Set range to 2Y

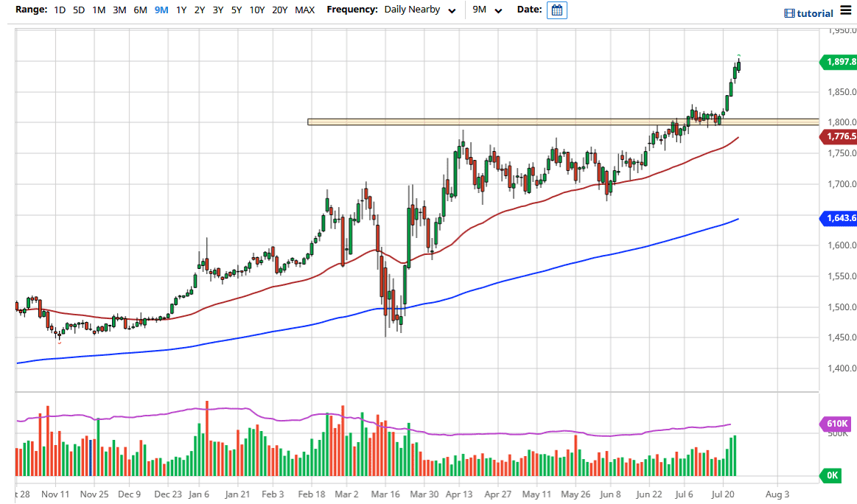(200, 10)
